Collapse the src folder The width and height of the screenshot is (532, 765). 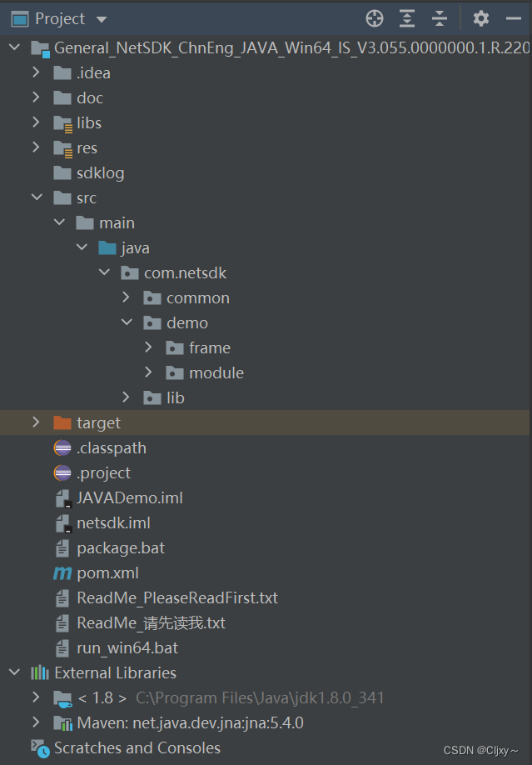coord(36,197)
